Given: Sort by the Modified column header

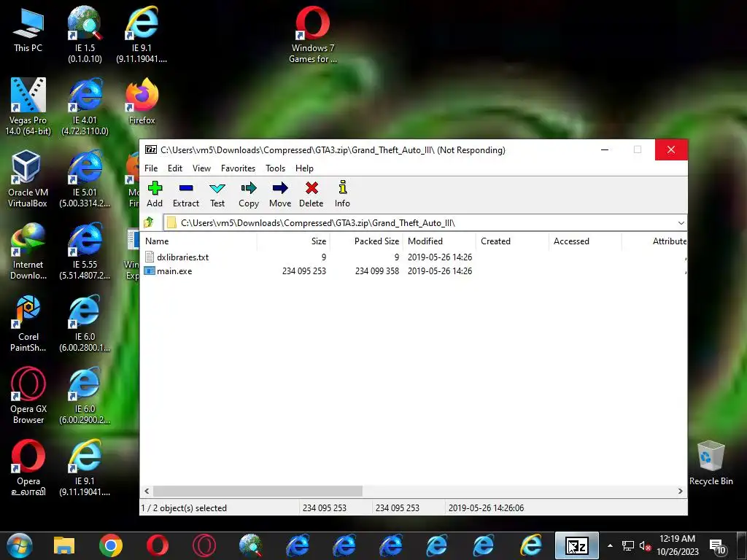Looking at the screenshot, I should (439, 241).
